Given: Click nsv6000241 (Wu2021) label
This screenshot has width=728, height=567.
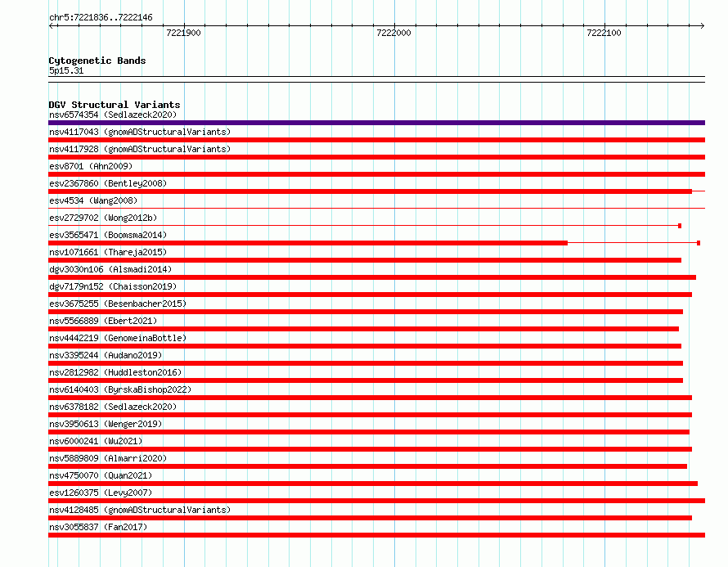Looking at the screenshot, I should [x=96, y=441].
